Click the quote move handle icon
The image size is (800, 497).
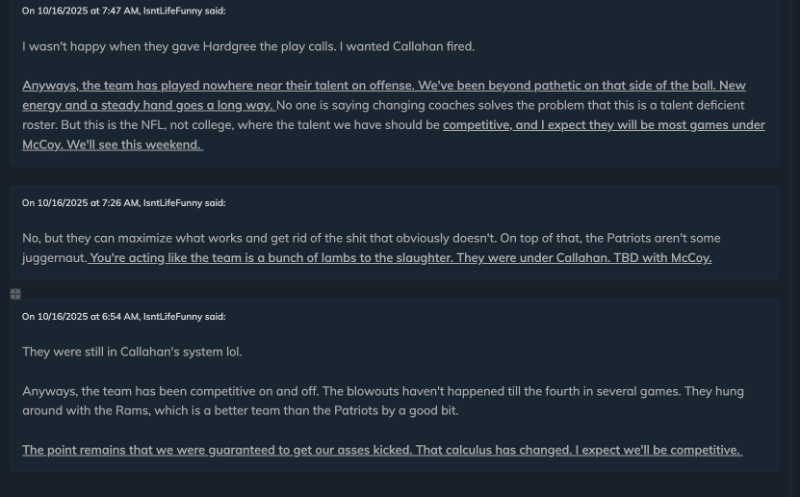15,294
